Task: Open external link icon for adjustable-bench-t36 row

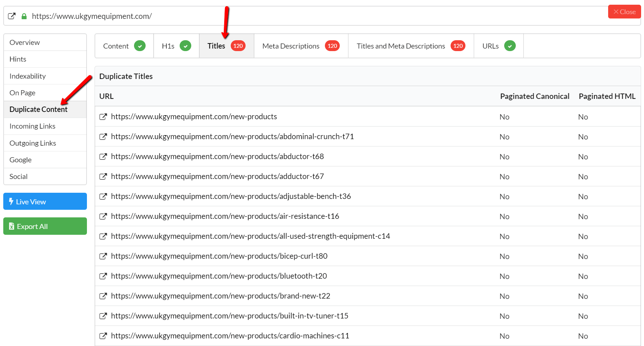Action: coord(103,196)
